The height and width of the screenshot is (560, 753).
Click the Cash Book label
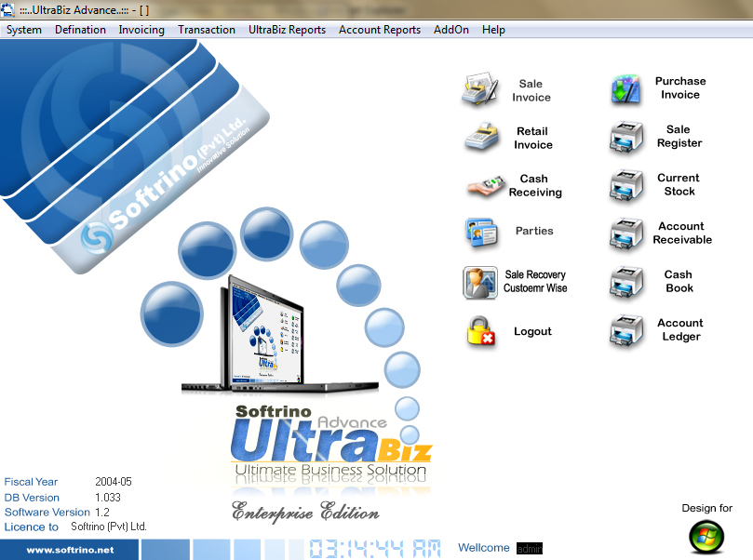[679, 282]
